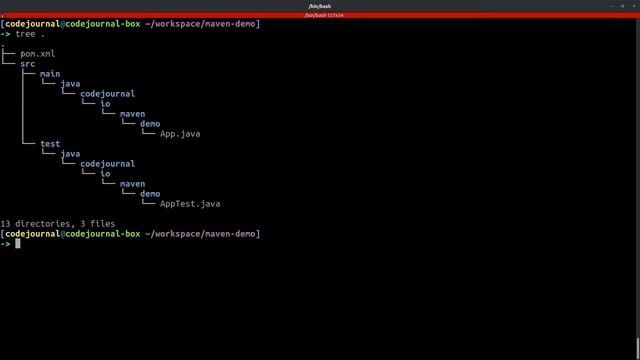
Task: Click the java folder directly under main
Action: (70, 84)
